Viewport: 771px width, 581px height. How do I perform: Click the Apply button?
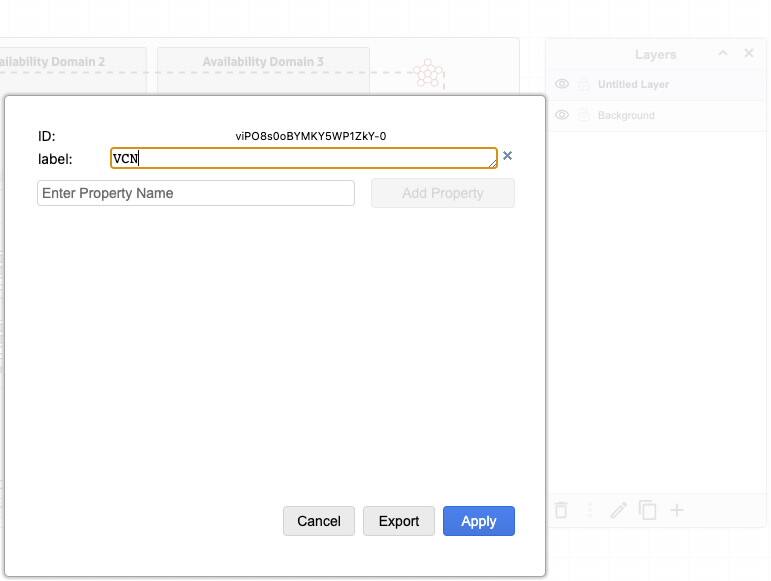coord(478,521)
